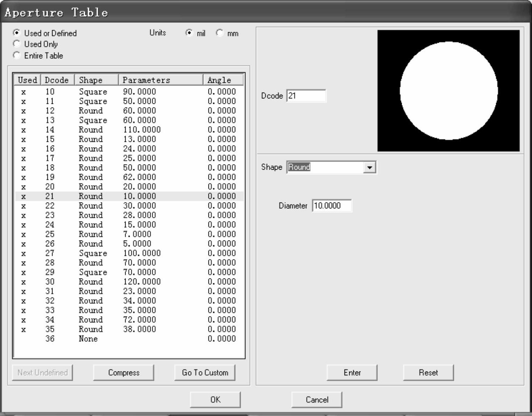Select Dcode 28 Round 70.0000 row

coord(129,263)
